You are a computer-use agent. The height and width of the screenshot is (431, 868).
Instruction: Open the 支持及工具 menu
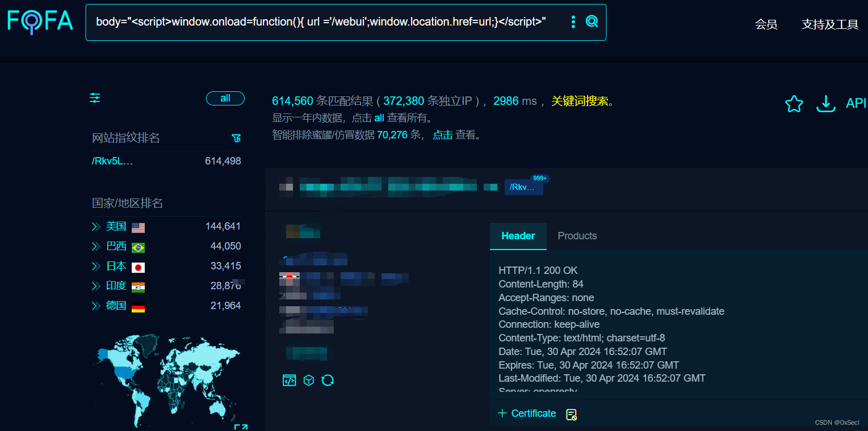pos(829,24)
